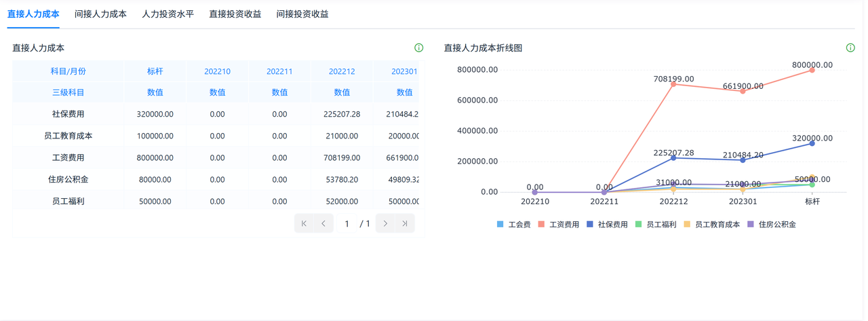Select the 工资费用 table row label
Image resolution: width=868 pixels, height=321 pixels.
(68, 157)
